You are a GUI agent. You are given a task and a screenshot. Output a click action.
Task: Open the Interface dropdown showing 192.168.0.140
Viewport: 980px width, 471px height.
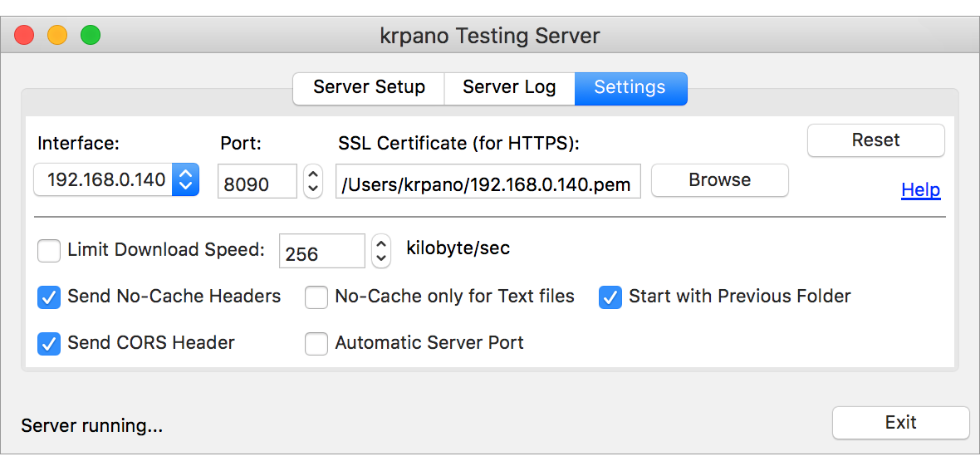pos(116,179)
